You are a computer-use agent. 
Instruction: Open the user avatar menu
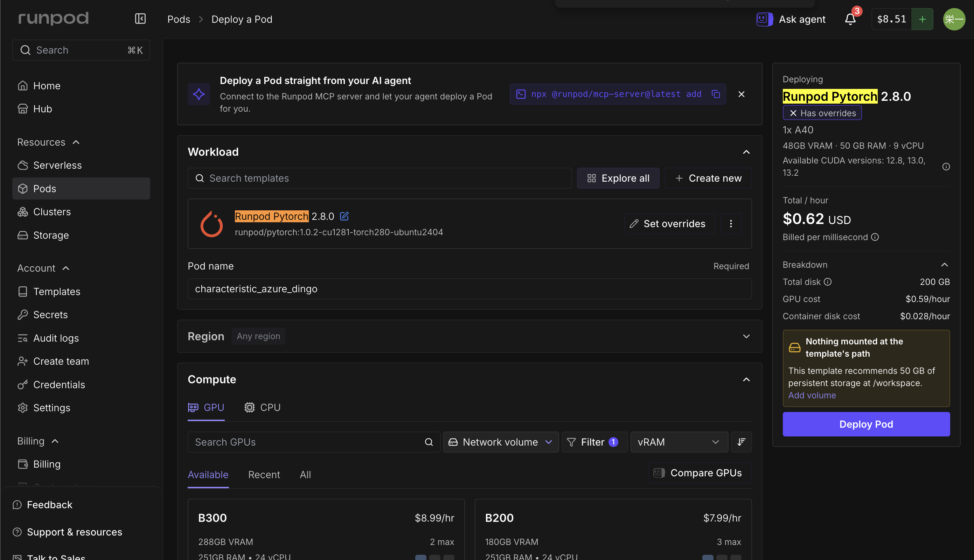(954, 19)
